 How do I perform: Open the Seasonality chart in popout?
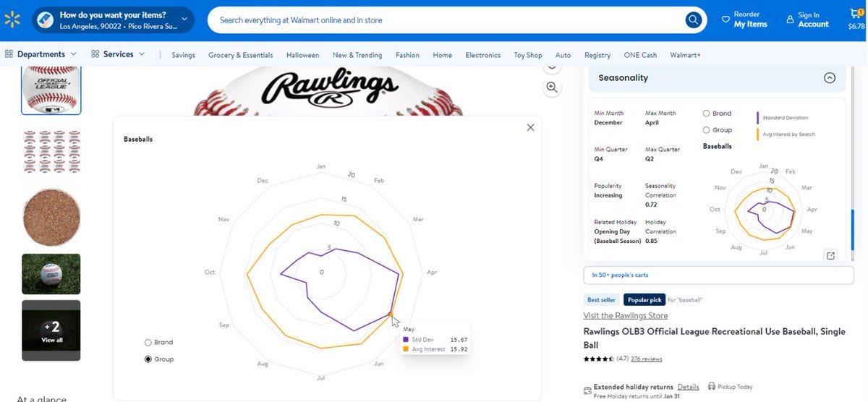(x=830, y=255)
